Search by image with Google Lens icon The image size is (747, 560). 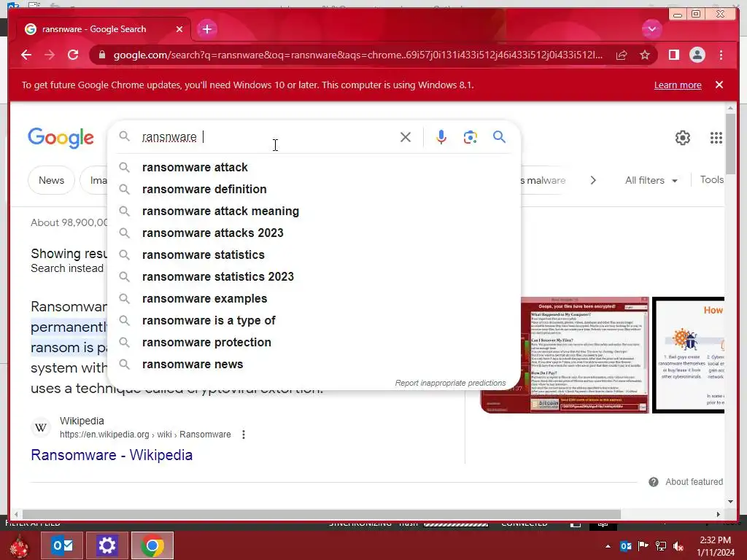coord(471,137)
